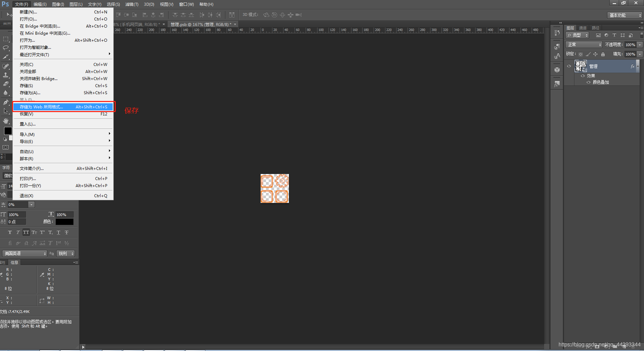Open the Styles fx panel icon
644x351 pixels.
[557, 84]
